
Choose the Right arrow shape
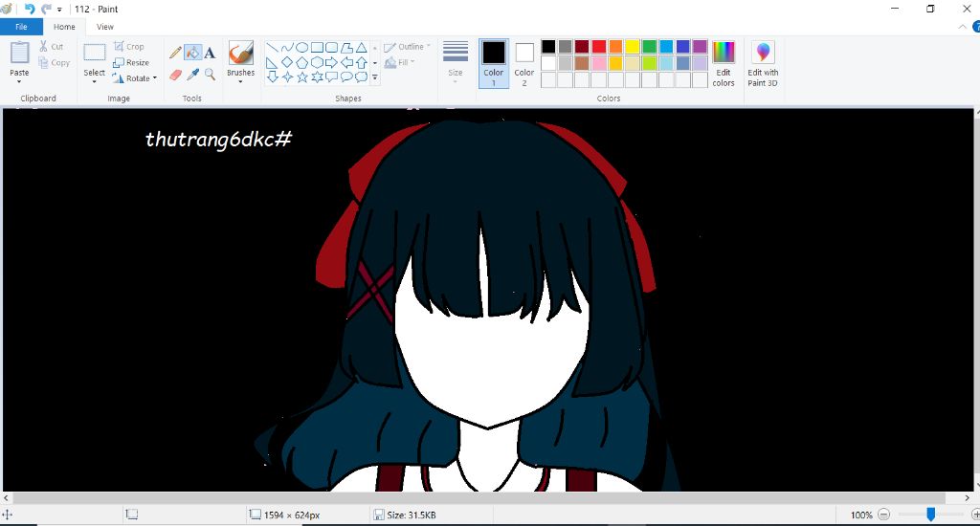(332, 62)
